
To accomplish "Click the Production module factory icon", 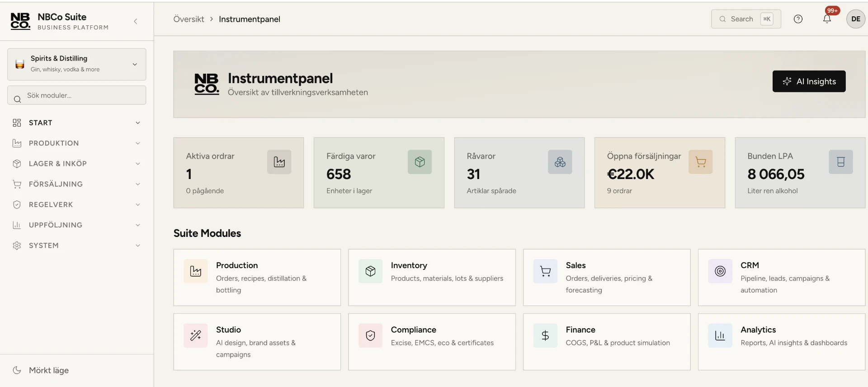I will tap(196, 271).
